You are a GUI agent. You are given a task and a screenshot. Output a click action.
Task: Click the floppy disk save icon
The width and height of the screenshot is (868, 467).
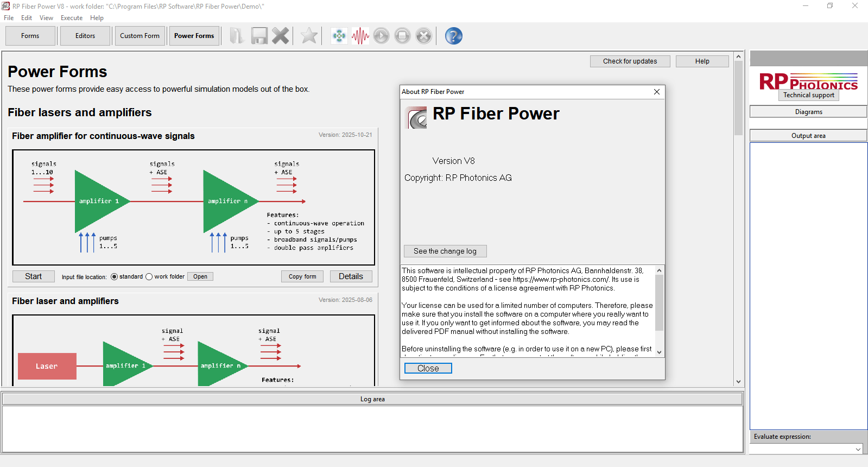(259, 36)
